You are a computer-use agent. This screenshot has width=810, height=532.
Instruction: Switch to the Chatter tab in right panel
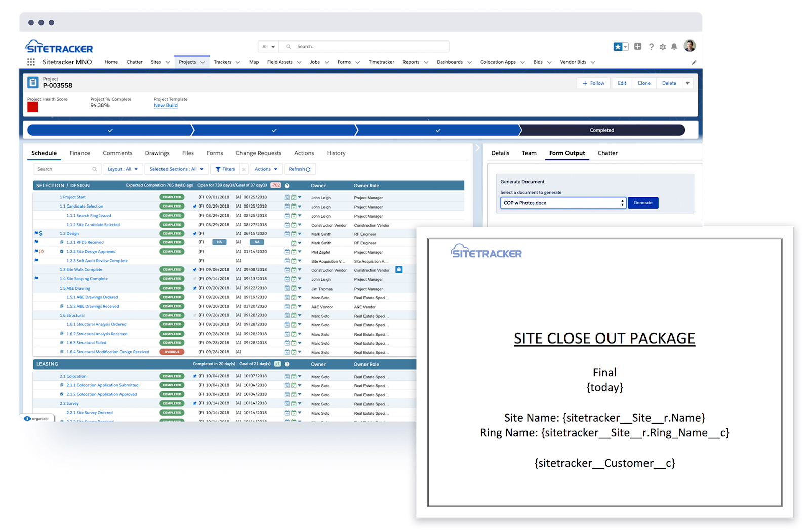pos(607,153)
